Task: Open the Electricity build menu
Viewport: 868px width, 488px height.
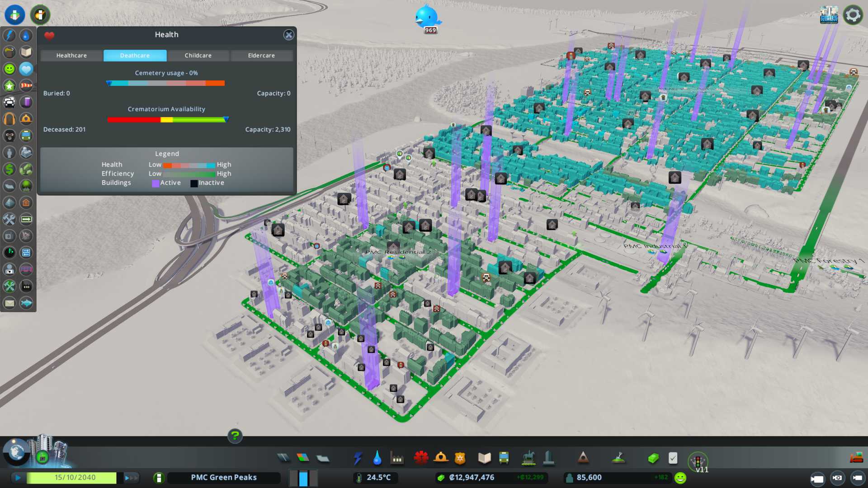Action: click(358, 458)
